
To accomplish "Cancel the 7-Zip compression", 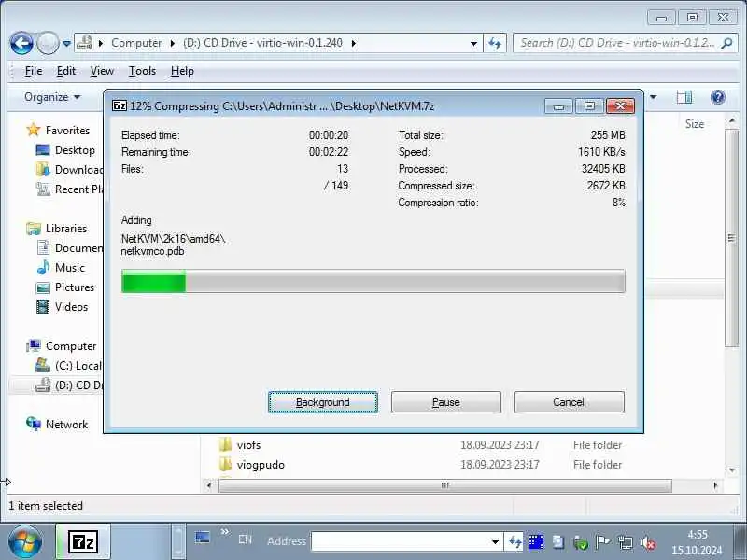I will pyautogui.click(x=569, y=402).
